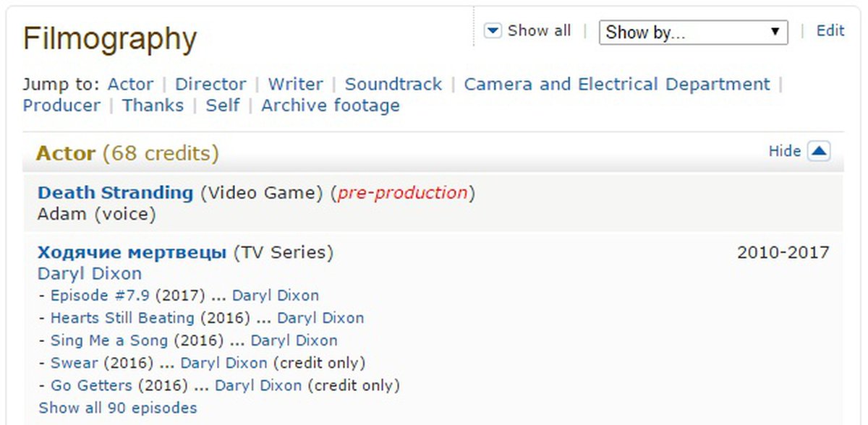This screenshot has height=425, width=868.
Task: Expand Show all 90 episodes
Action: [x=117, y=408]
